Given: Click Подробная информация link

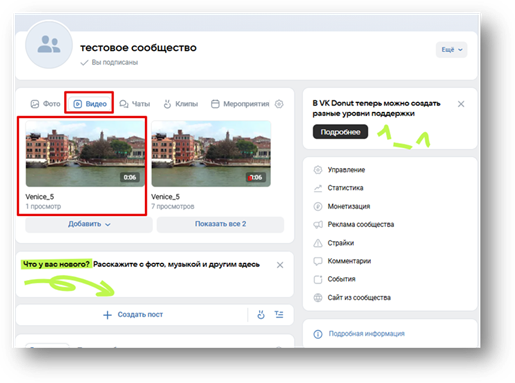Looking at the screenshot, I should [x=367, y=334].
